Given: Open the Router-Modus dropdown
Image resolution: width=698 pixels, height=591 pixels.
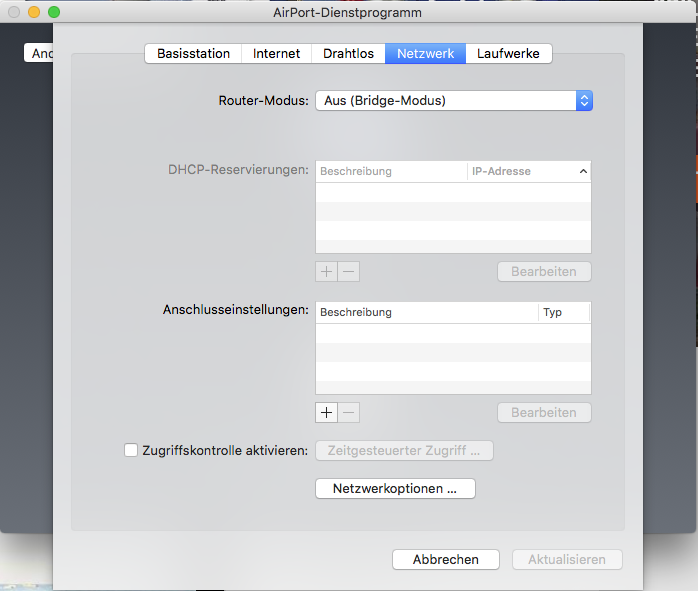Looking at the screenshot, I should (454, 101).
